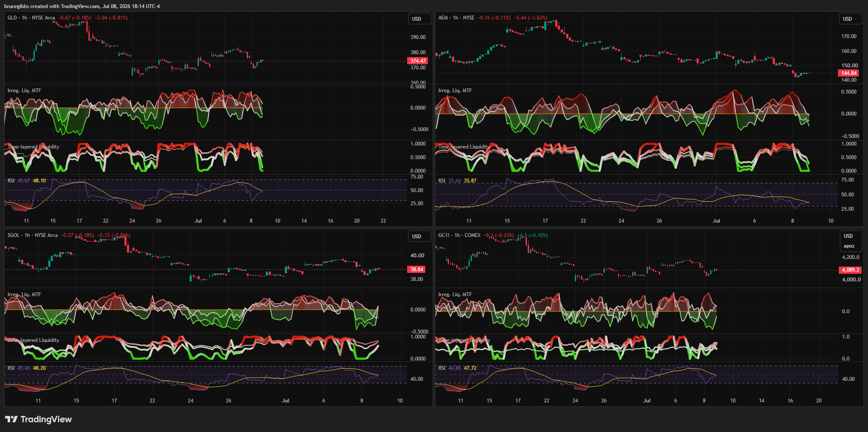868x432 pixels.
Task: Click the Jul date label on SGOL chart
Action: [286, 401]
